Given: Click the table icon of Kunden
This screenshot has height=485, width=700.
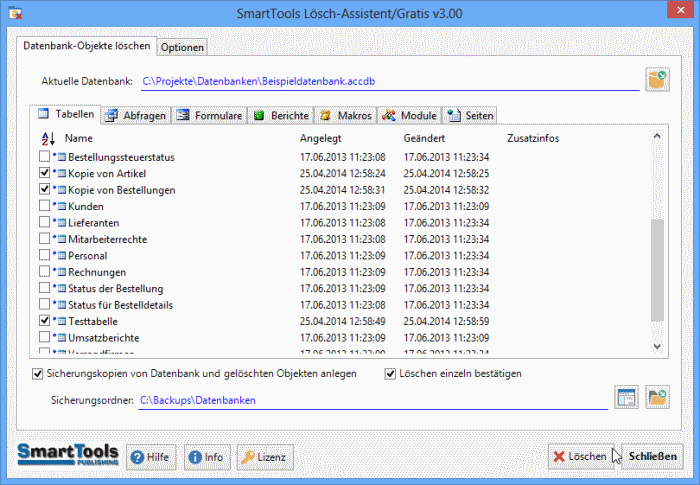Looking at the screenshot, I should click(x=62, y=206).
